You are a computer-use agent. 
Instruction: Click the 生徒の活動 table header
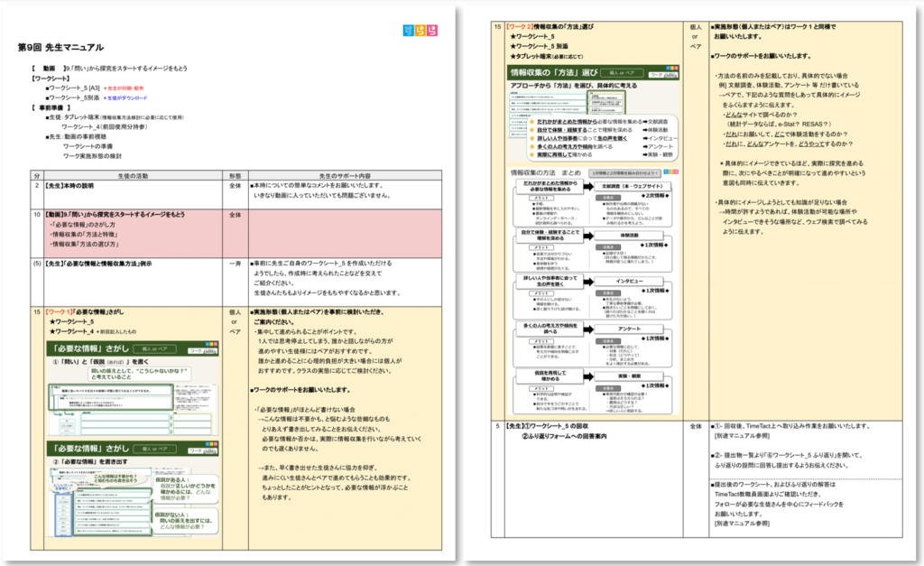pyautogui.click(x=133, y=176)
